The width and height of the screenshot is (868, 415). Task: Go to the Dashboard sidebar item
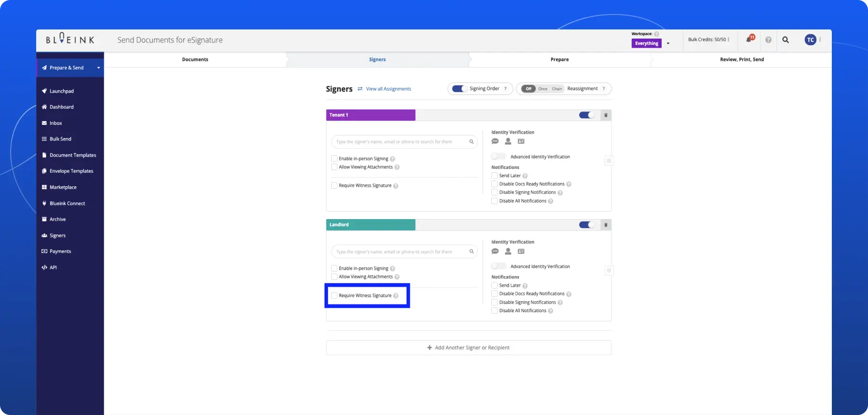click(x=62, y=107)
